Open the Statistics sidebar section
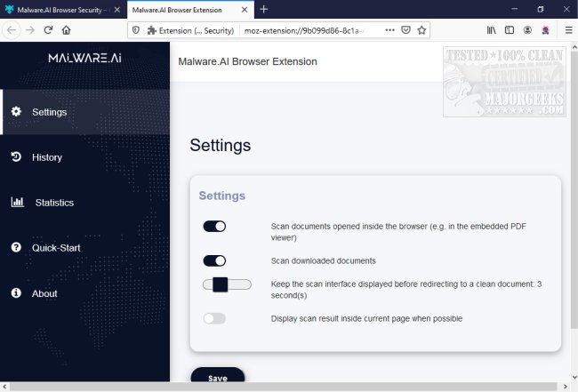 [84, 203]
